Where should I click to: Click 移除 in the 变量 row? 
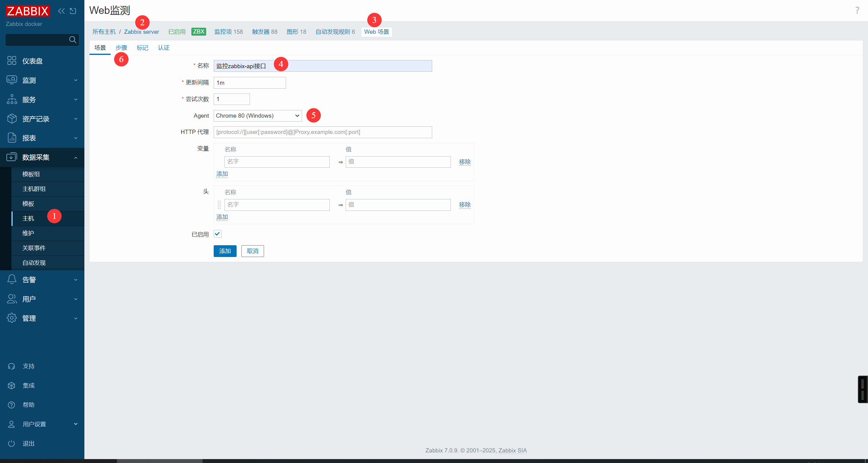(x=465, y=162)
